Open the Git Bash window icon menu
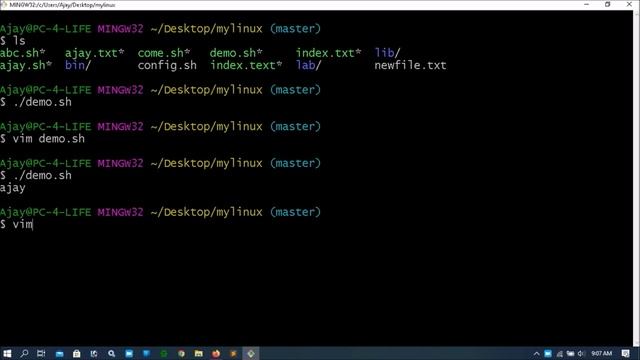 (4, 4)
